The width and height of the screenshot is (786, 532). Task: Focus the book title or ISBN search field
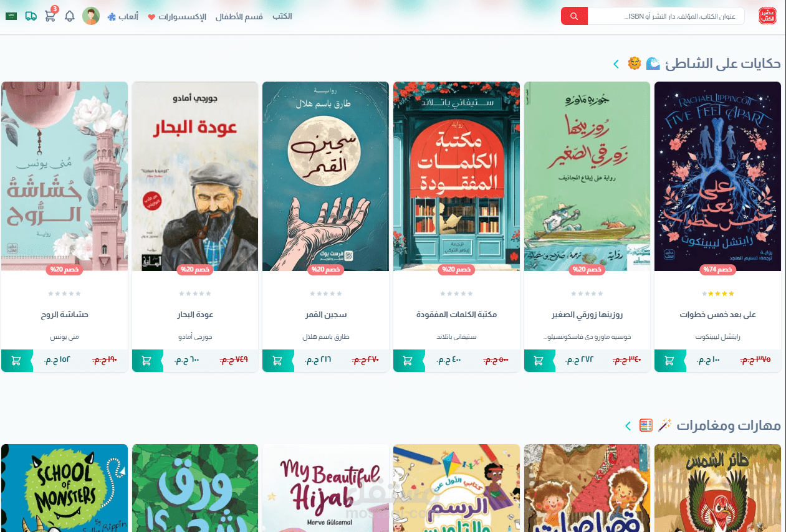(x=666, y=16)
